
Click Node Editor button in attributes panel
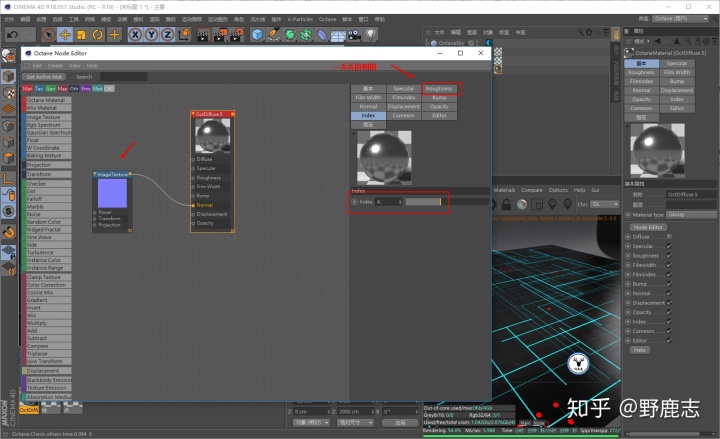[648, 227]
